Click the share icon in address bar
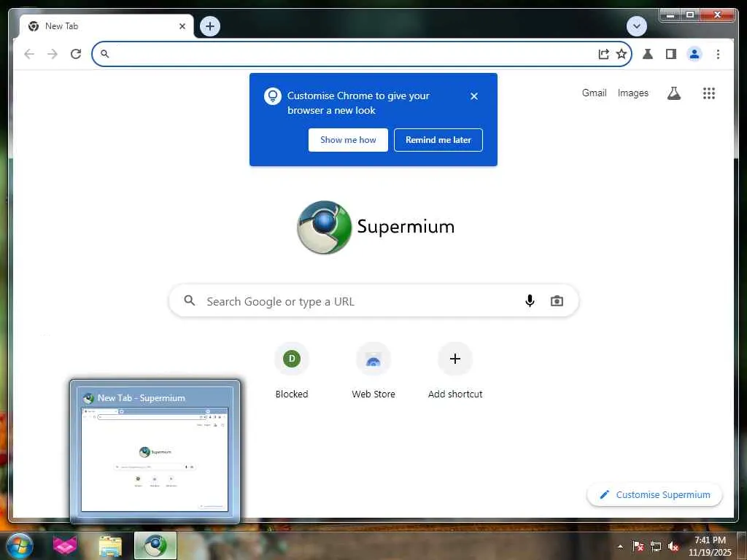The image size is (747, 560). click(x=603, y=54)
